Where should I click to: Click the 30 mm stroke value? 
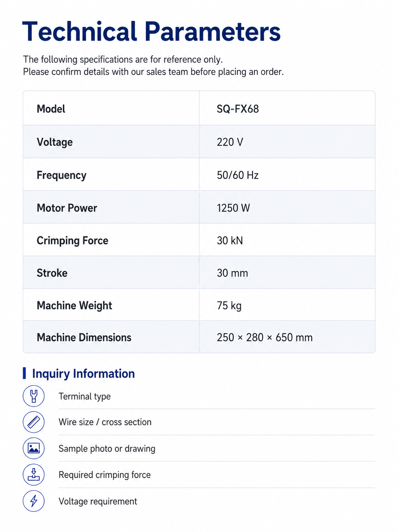[232, 273]
